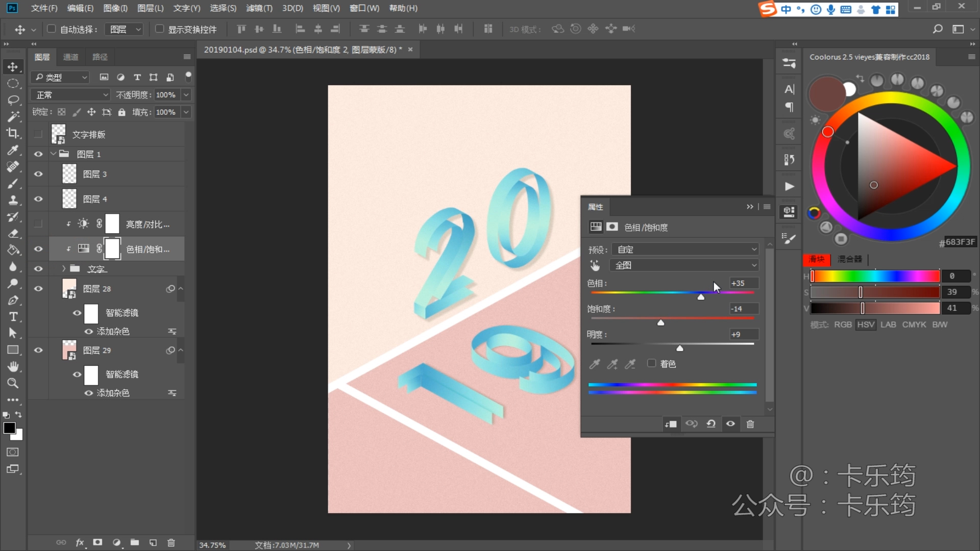Screen dimensions: 980x551
Task: Enable 自动选择 auto-select checkbox
Action: coord(51,29)
